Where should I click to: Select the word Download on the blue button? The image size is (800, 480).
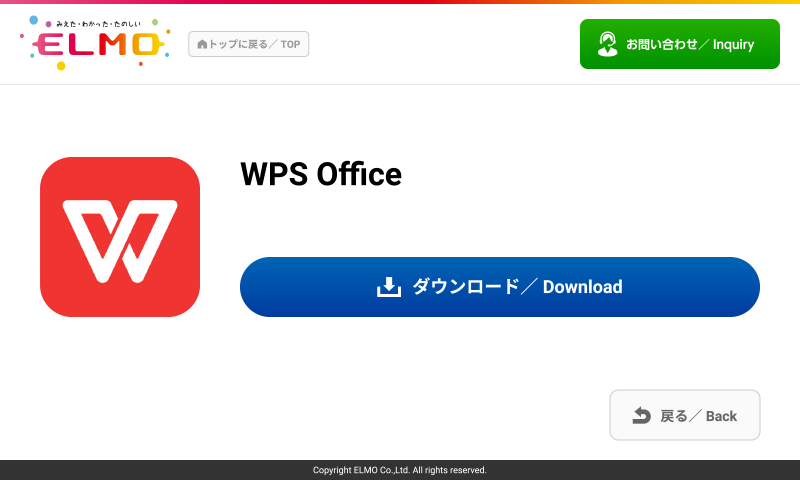point(582,287)
